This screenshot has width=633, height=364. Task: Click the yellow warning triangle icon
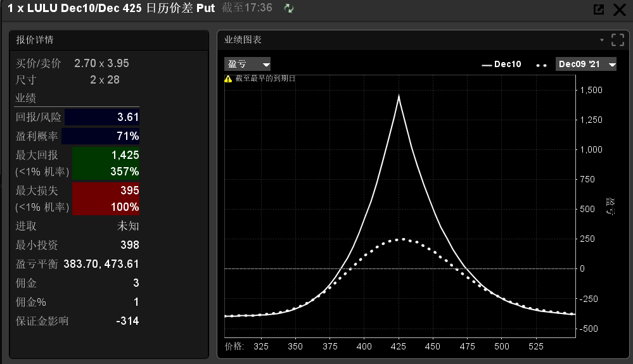[x=228, y=79]
